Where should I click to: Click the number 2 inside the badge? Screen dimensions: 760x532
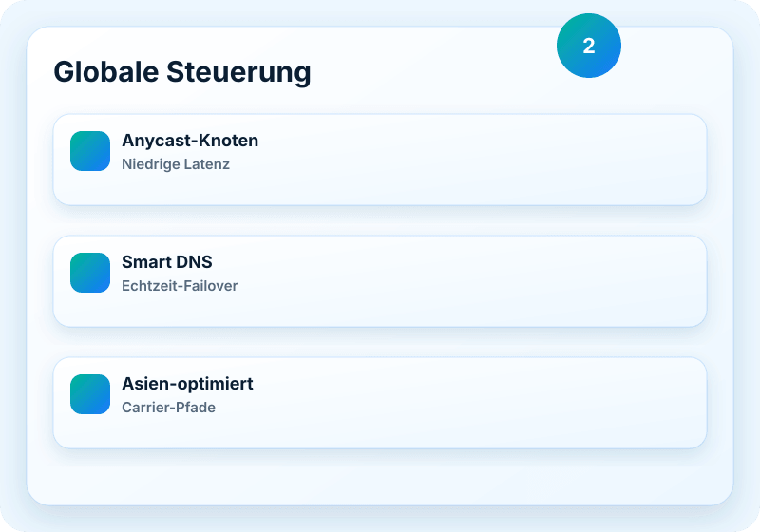click(x=588, y=46)
